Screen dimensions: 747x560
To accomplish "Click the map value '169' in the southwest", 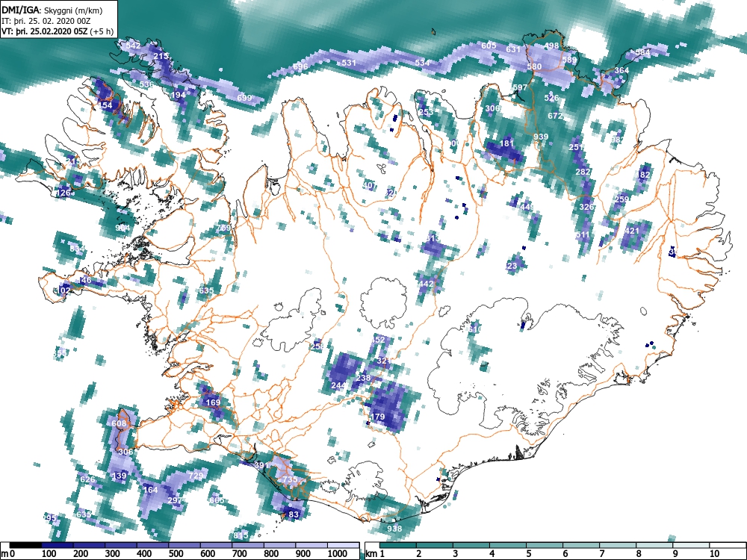I will pyautogui.click(x=213, y=402).
